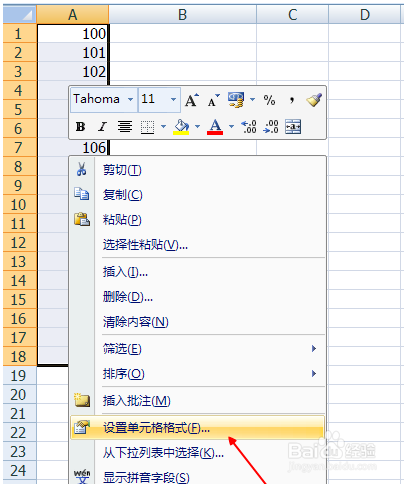Screen dimensions: 405x484
Task: Apply accounting number format icon
Action: coord(236,100)
